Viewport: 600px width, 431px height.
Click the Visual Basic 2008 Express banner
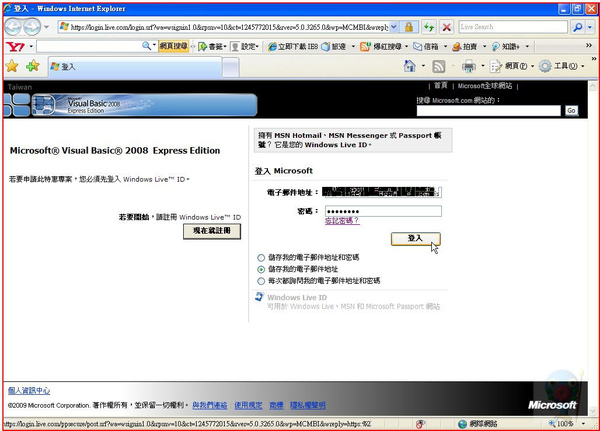(x=144, y=105)
